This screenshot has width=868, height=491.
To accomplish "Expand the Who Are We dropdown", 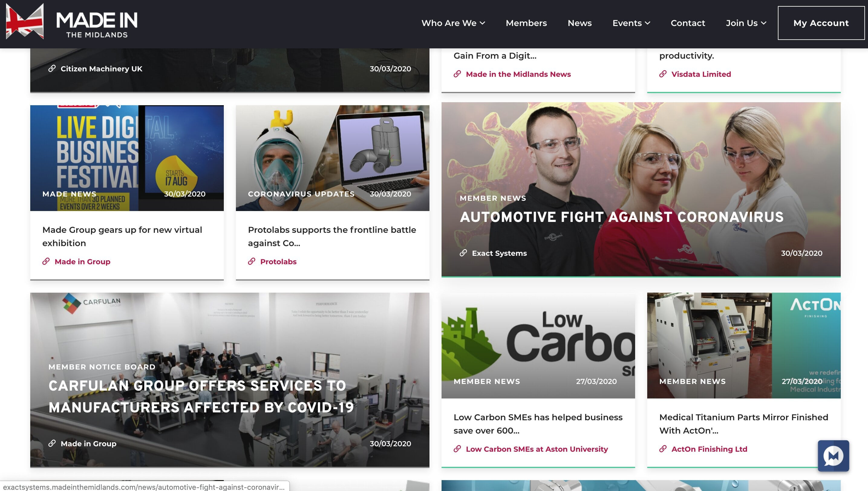I will click(453, 23).
